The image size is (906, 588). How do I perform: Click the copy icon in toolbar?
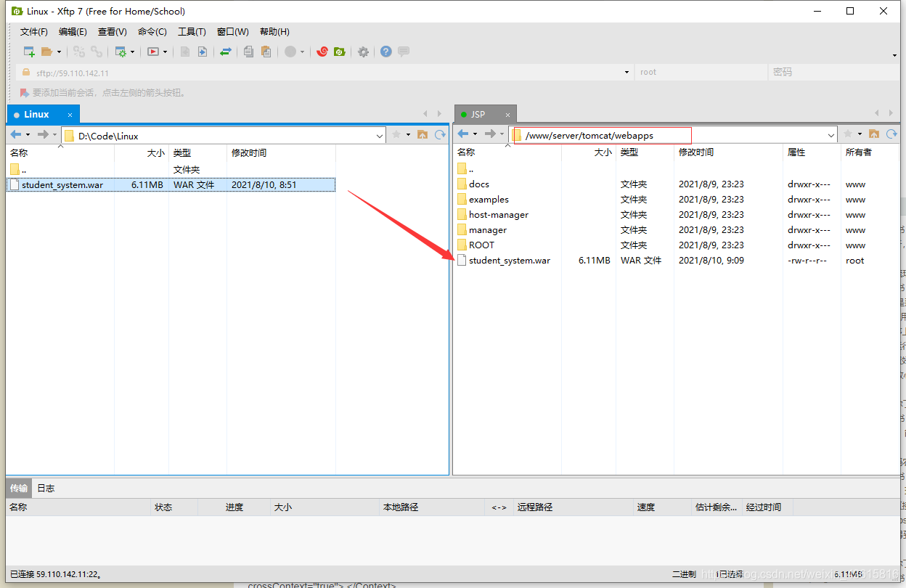(x=248, y=52)
